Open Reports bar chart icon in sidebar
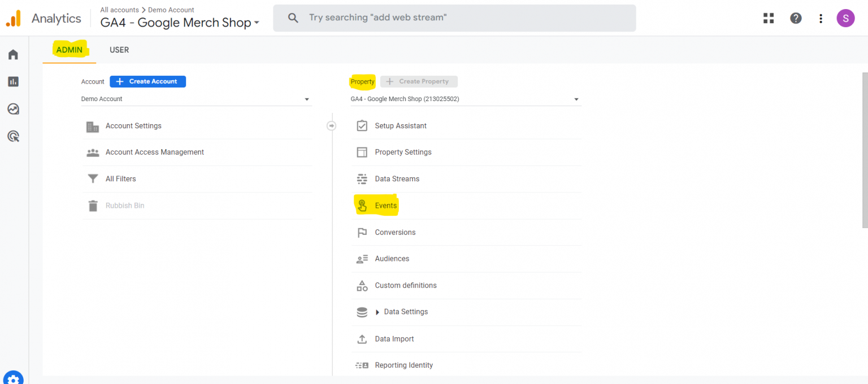Image resolution: width=868 pixels, height=384 pixels. pyautogui.click(x=13, y=82)
